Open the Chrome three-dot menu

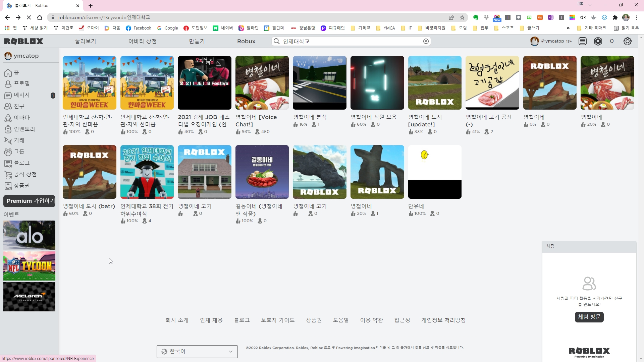[x=637, y=17]
